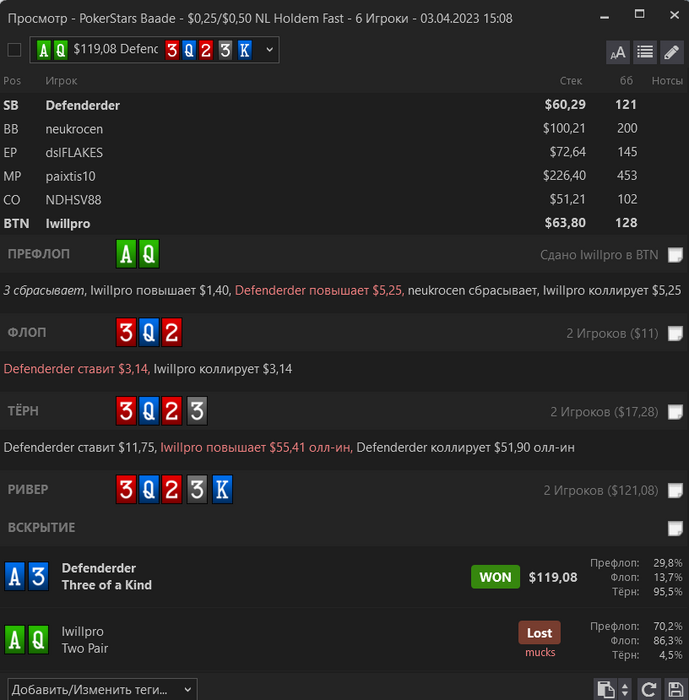Add a note to the Preflop street
This screenshot has height=700, width=689.
675,255
